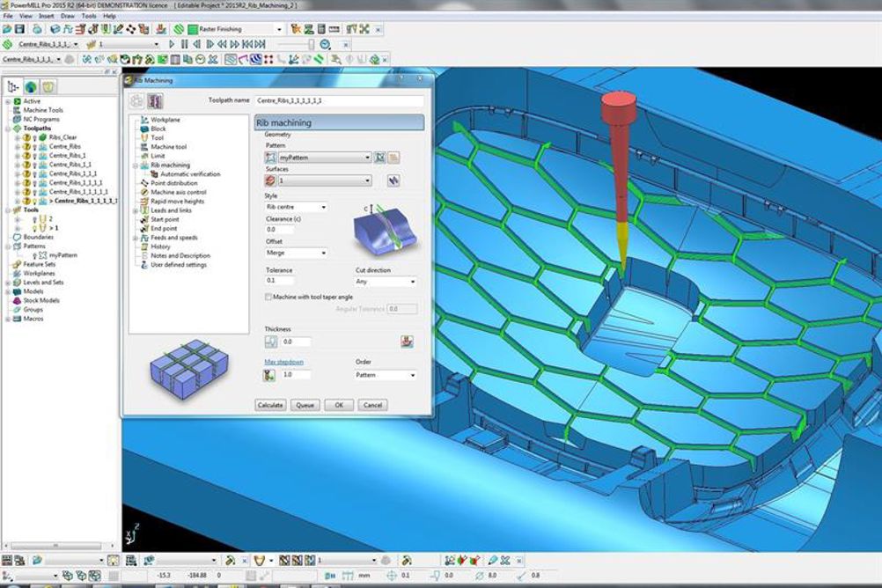Open Point distribution page in the dialog
The height and width of the screenshot is (588, 882).
pos(173,183)
